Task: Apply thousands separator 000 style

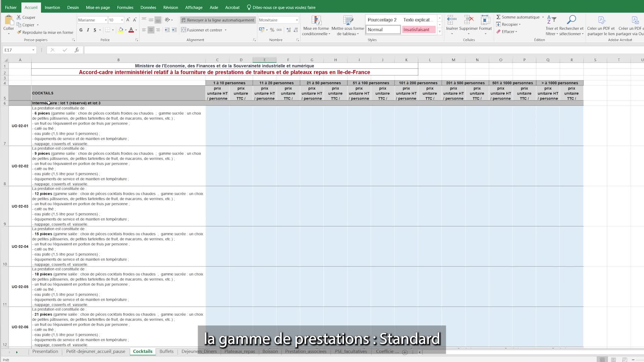Action: pyautogui.click(x=279, y=30)
